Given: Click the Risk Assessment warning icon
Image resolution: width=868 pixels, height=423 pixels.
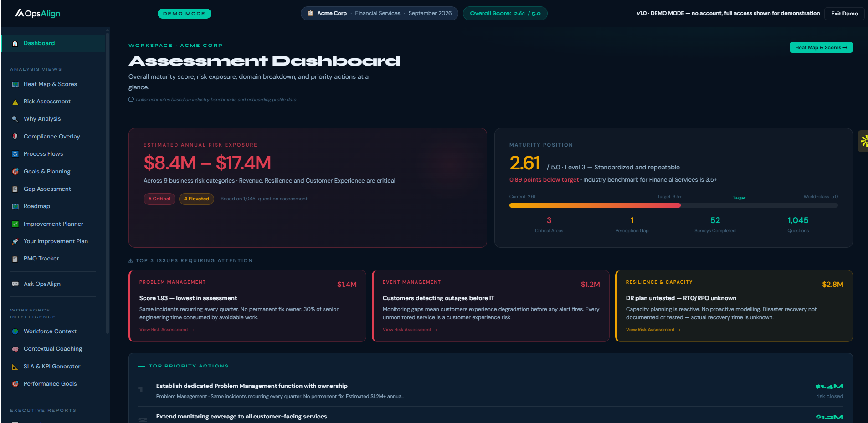Looking at the screenshot, I should coord(15,102).
